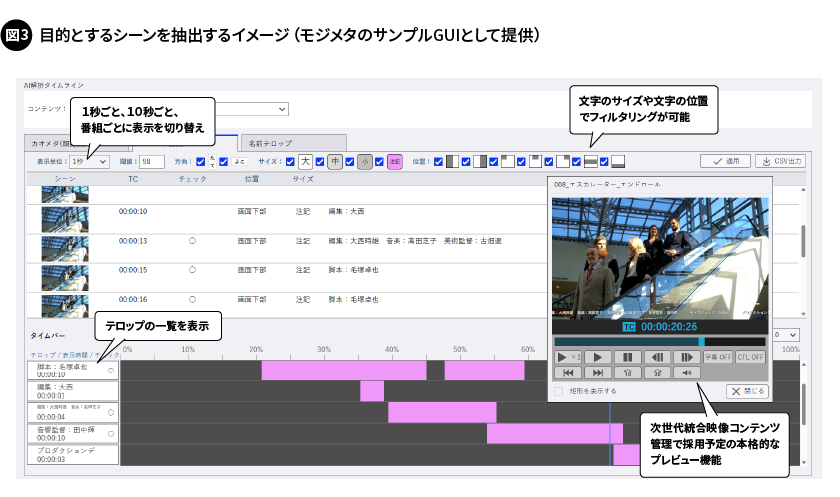
Task: Click the ×1 speed playback button
Action: [x=568, y=357]
